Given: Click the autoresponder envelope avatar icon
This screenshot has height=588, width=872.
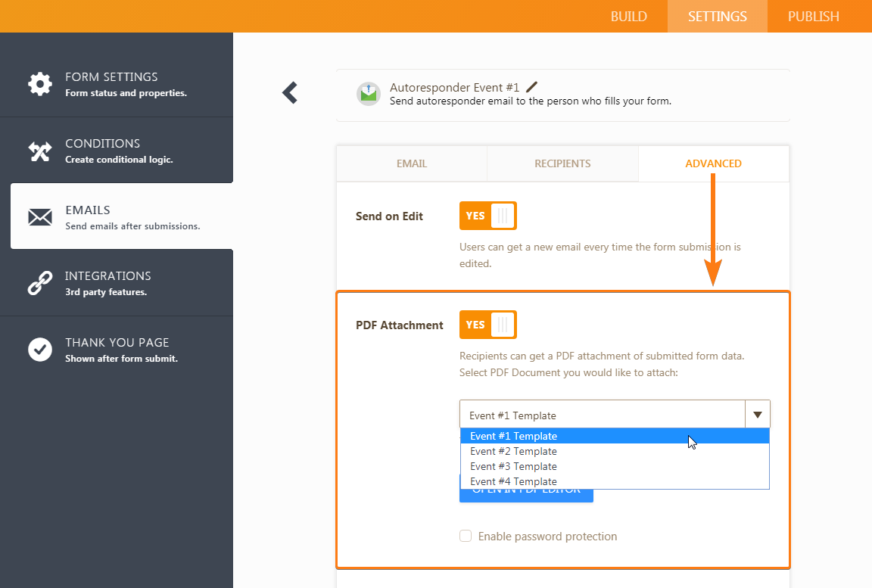Looking at the screenshot, I should click(x=369, y=94).
